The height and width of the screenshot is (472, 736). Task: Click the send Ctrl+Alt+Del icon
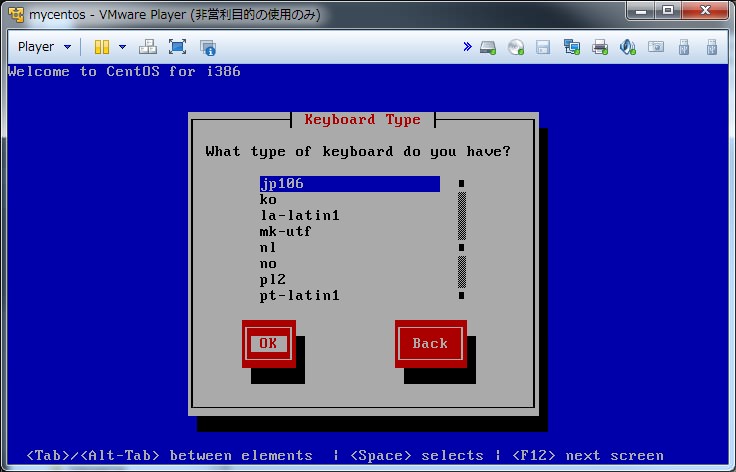147,47
